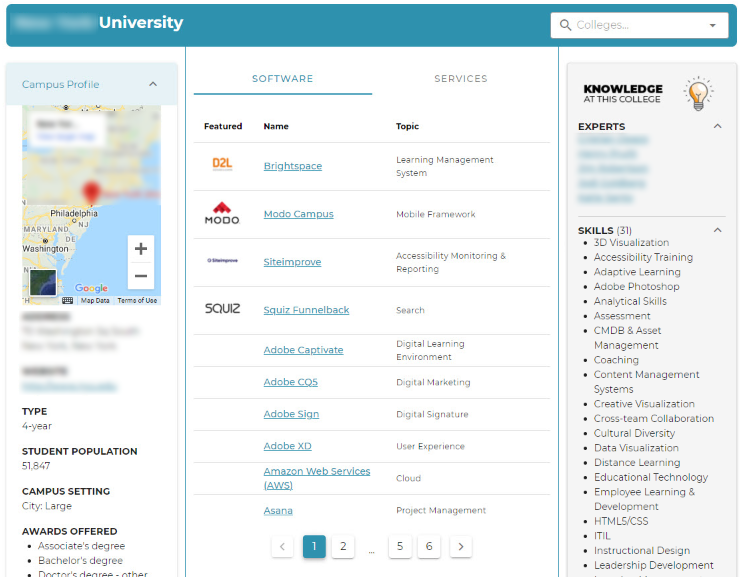Click the Topic column header

408,126
